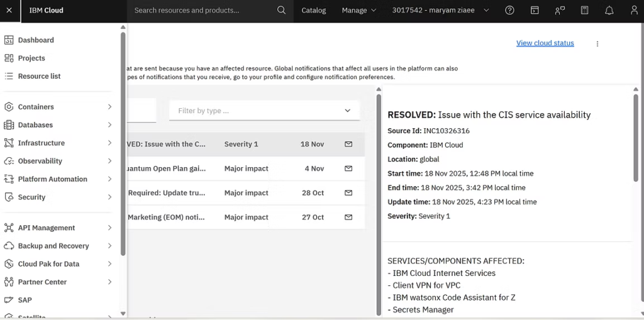Close the navigation menu with the X icon
This screenshot has height=320, width=644.
point(9,10)
